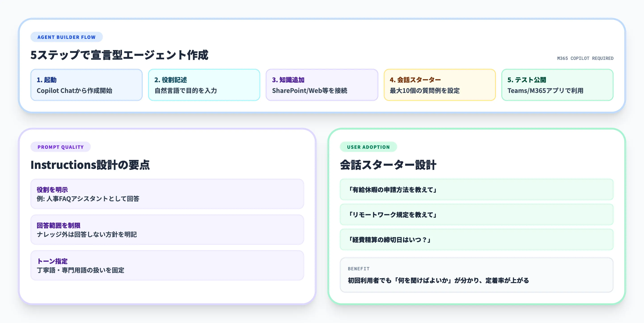Screen dimensions: 644x323
Task: Select step 4 会話スターター card
Action: coord(439,85)
